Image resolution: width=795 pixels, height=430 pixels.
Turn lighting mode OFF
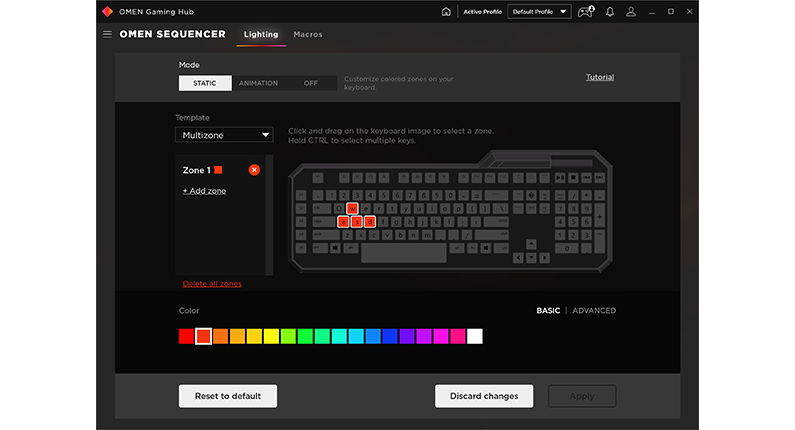click(311, 83)
